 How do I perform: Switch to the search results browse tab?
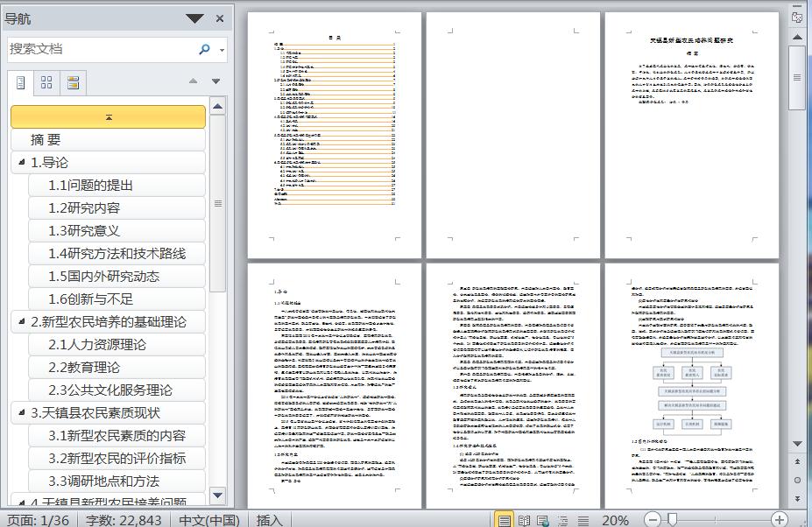[x=73, y=82]
